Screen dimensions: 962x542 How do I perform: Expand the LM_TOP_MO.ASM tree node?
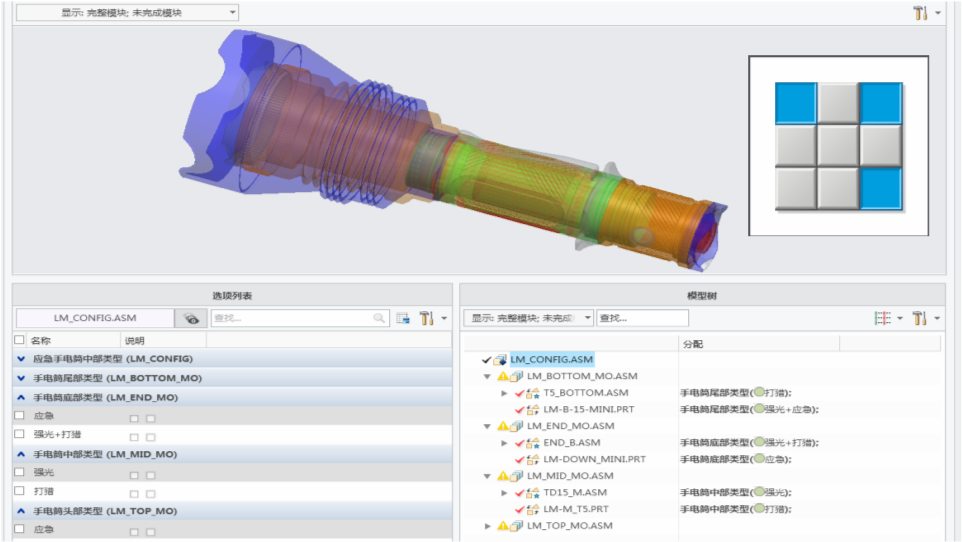488,525
